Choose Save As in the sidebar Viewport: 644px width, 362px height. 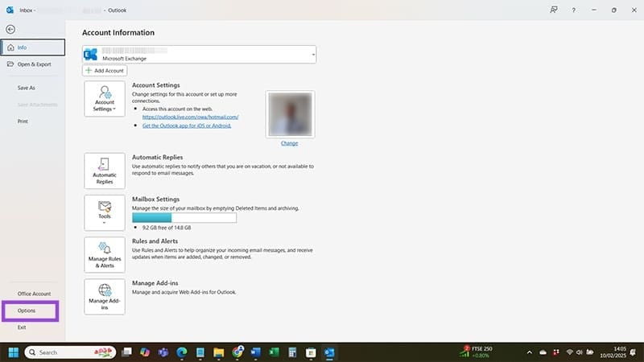click(x=27, y=88)
